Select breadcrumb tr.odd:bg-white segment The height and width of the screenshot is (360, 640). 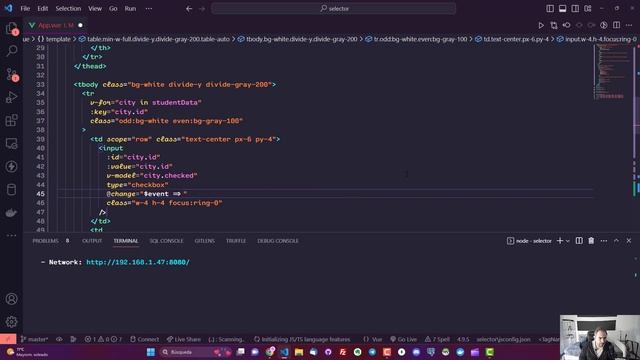point(416,39)
